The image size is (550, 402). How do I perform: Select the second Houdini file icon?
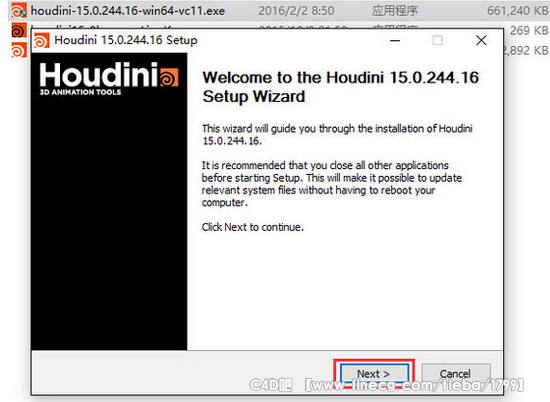19,31
